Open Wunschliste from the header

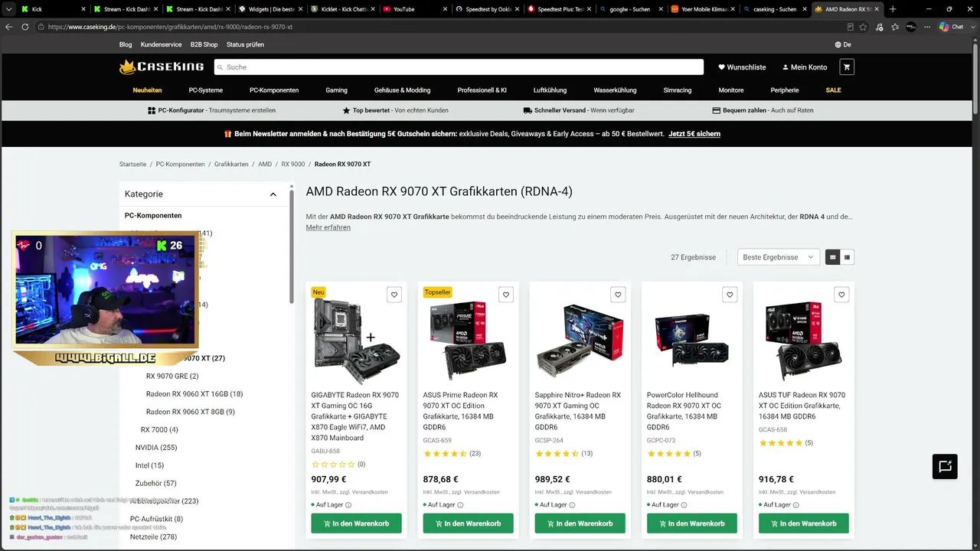point(742,67)
